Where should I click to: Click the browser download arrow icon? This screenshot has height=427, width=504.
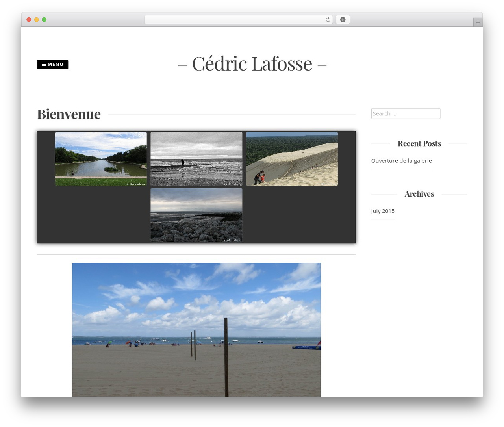(343, 20)
